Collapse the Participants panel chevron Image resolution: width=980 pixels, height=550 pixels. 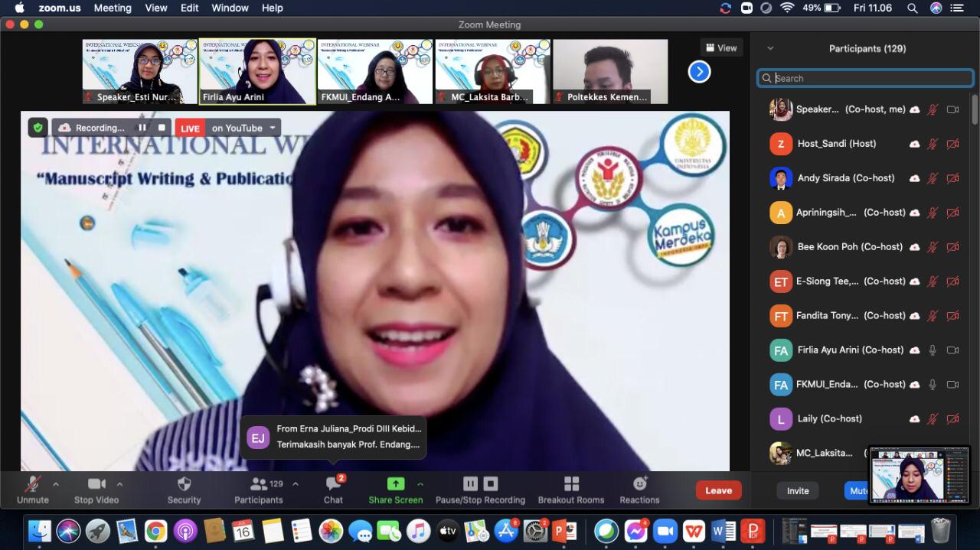pos(770,48)
